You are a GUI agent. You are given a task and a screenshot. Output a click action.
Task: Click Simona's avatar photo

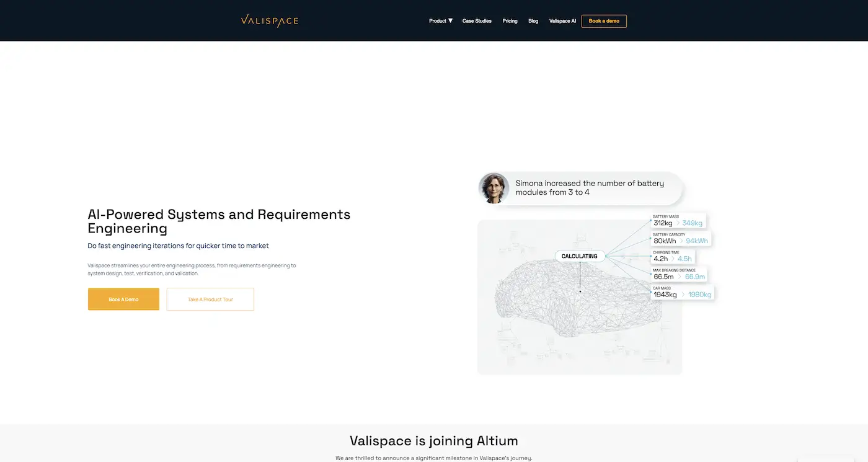click(494, 188)
